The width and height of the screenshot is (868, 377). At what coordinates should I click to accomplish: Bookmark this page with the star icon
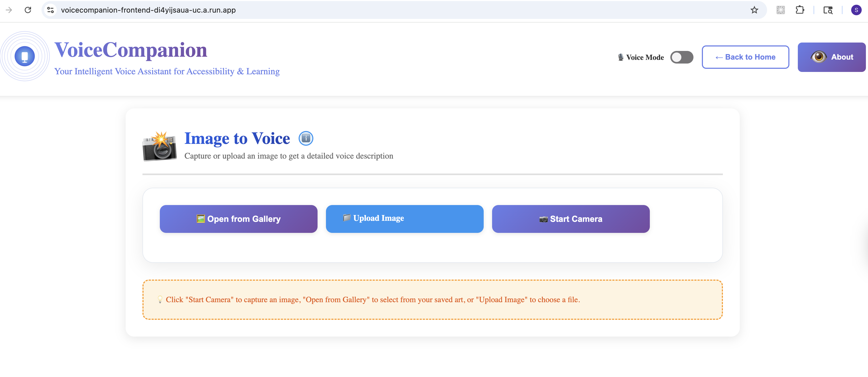click(x=754, y=10)
